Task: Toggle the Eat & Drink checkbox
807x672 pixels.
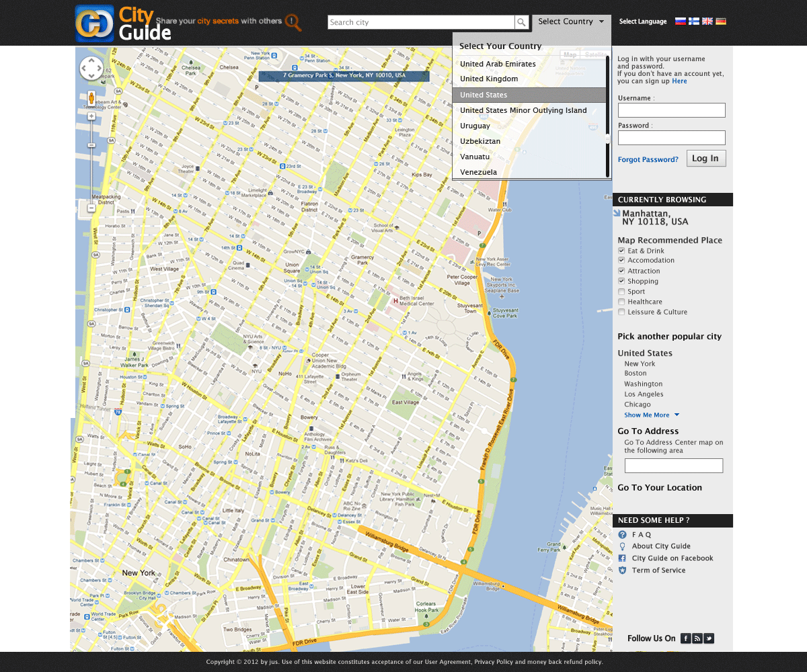Action: tap(621, 251)
